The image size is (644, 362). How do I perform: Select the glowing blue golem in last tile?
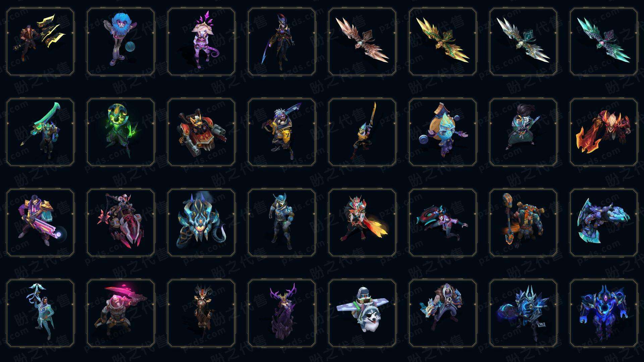click(x=604, y=313)
